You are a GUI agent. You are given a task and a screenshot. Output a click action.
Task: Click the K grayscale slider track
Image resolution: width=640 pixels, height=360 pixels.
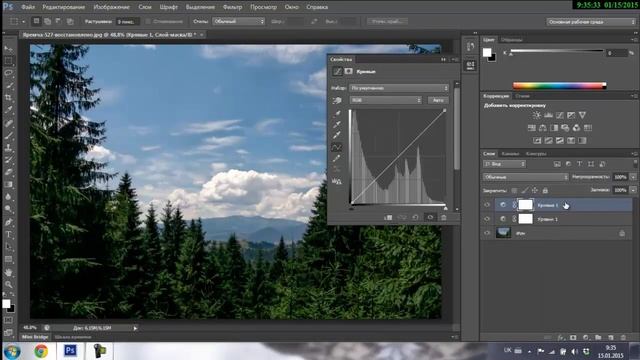(557, 51)
